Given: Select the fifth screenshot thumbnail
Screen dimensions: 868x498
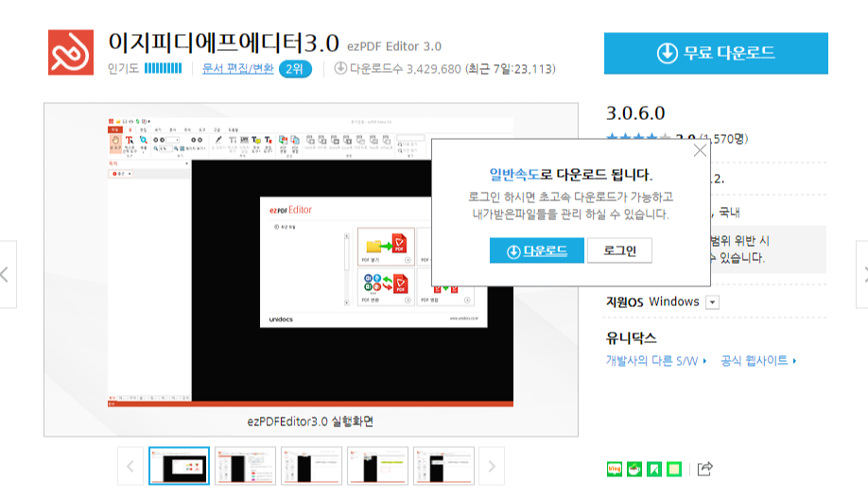Looking at the screenshot, I should [x=444, y=466].
